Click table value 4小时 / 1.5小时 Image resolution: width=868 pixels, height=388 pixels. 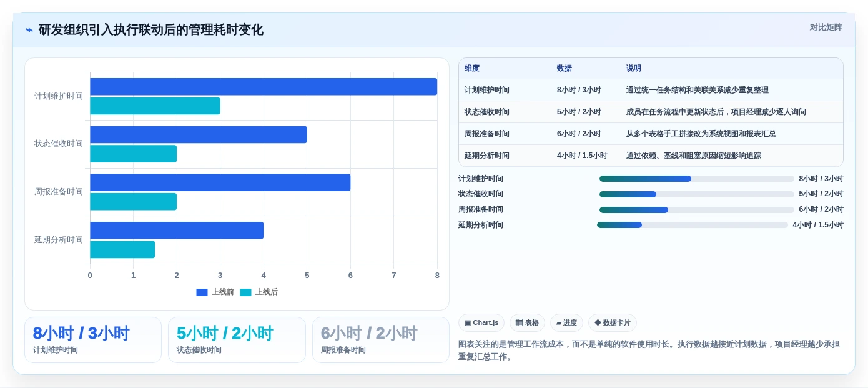coord(582,156)
